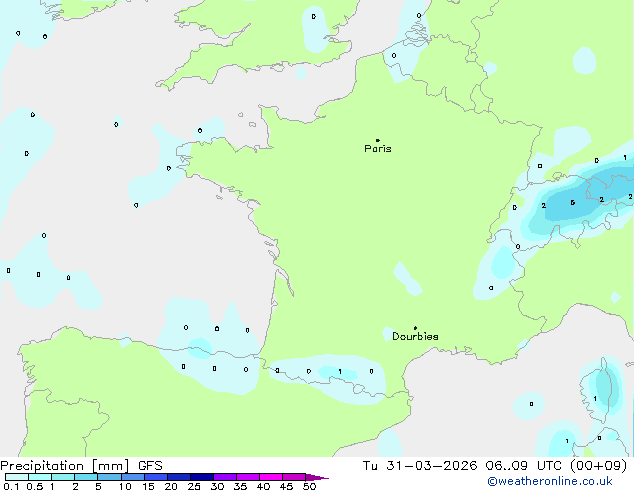Select legend swatch between 10 and 15
This screenshot has width=634, height=490.
point(133,477)
